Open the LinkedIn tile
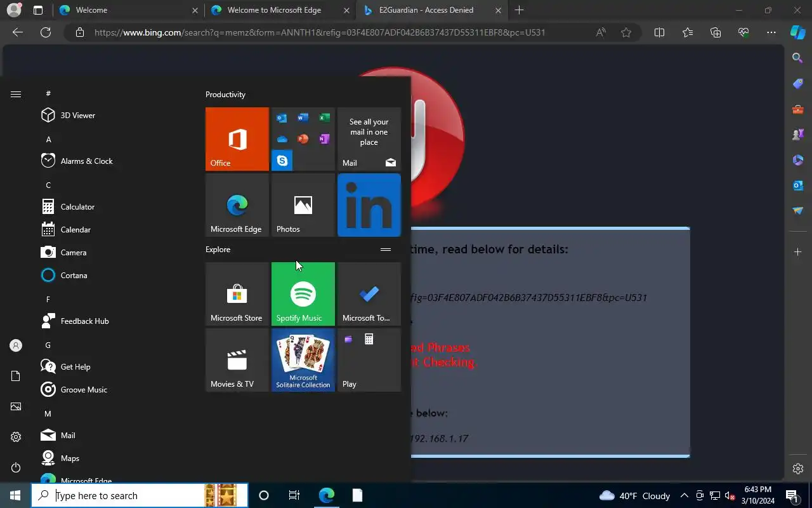 tap(369, 205)
